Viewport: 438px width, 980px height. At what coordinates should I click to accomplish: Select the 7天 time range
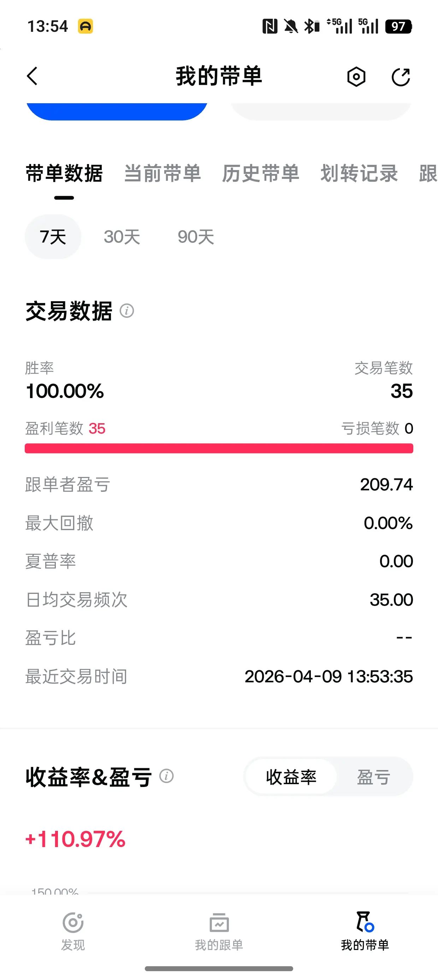click(53, 237)
